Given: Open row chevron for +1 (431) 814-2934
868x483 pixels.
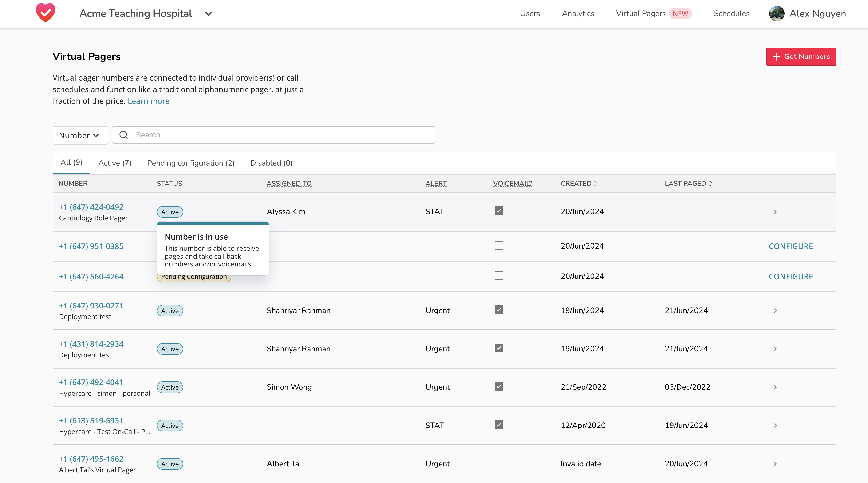Looking at the screenshot, I should (775, 349).
